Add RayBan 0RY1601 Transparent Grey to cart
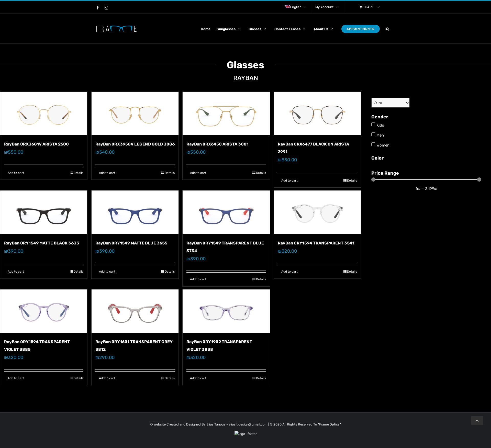Viewport: 491px width, 448px height. (x=107, y=378)
